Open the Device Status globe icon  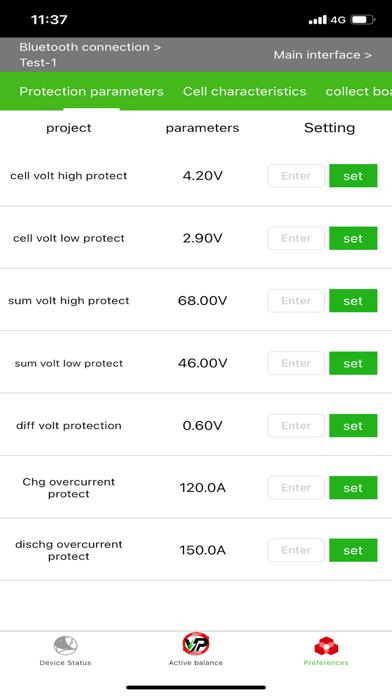click(65, 645)
